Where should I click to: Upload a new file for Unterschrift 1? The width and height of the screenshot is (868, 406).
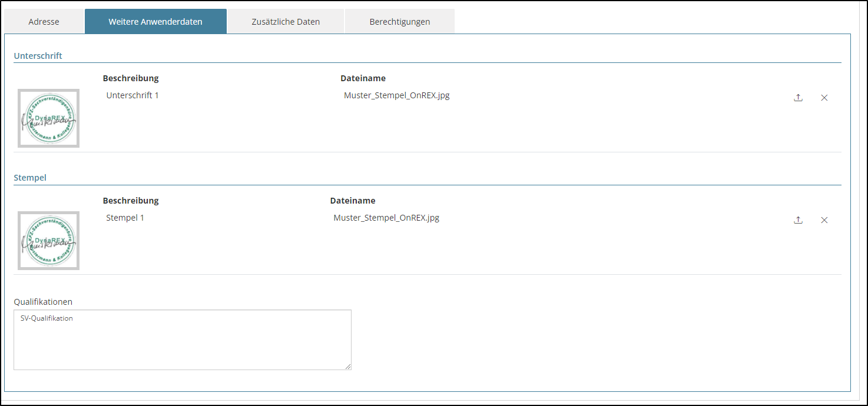pos(798,98)
